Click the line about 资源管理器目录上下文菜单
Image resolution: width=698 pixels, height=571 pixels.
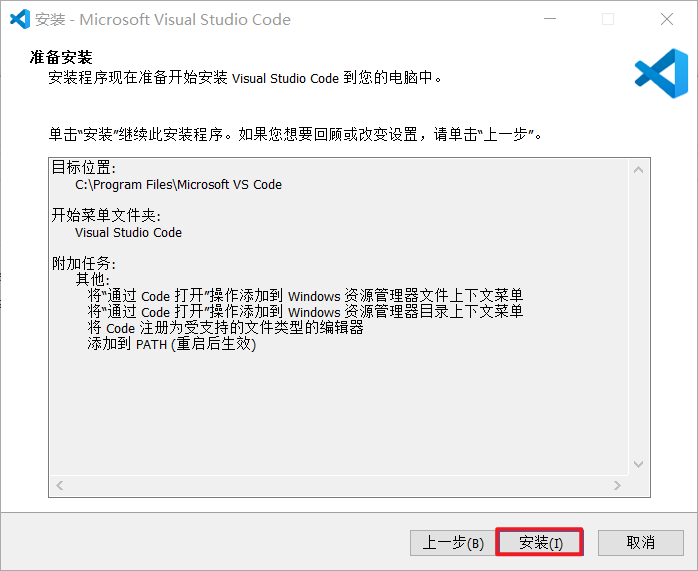tap(305, 312)
